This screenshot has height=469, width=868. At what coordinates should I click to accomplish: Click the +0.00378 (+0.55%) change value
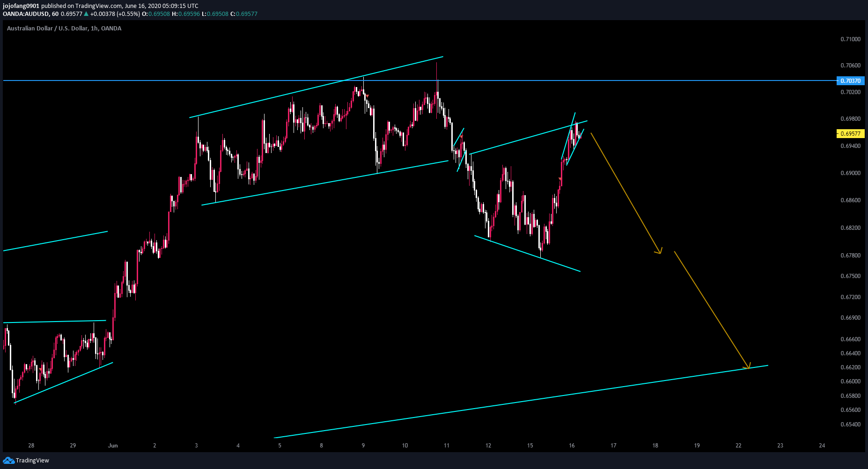115,14
